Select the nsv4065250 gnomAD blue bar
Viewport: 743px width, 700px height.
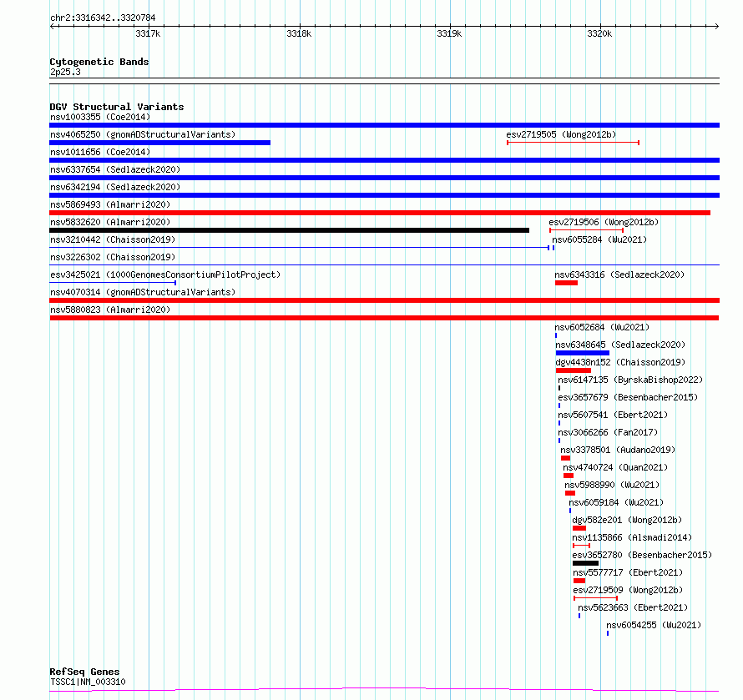point(159,143)
